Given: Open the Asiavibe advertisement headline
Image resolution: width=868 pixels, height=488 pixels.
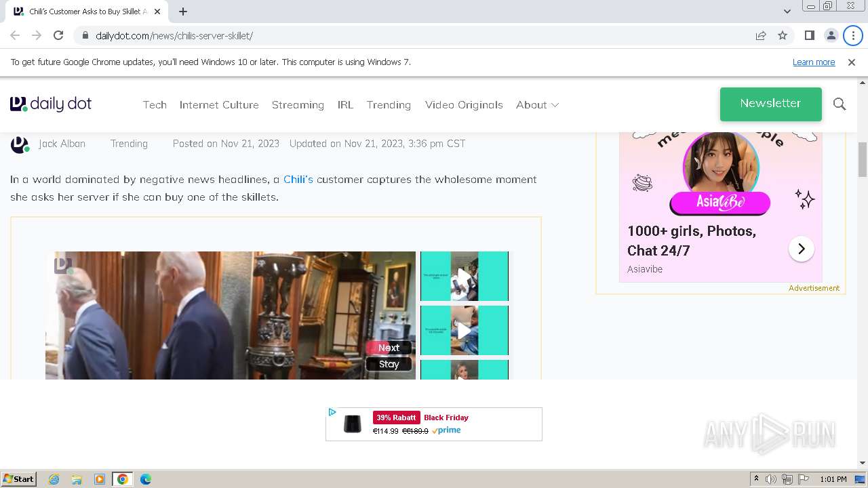Looking at the screenshot, I should [x=692, y=241].
